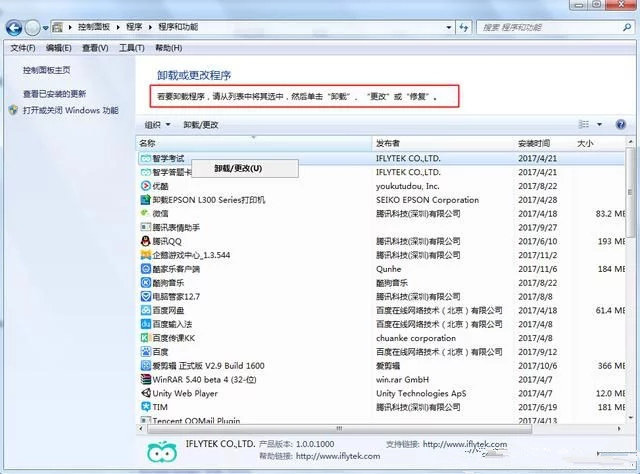Click the Qunhe publisher cell

(x=389, y=269)
